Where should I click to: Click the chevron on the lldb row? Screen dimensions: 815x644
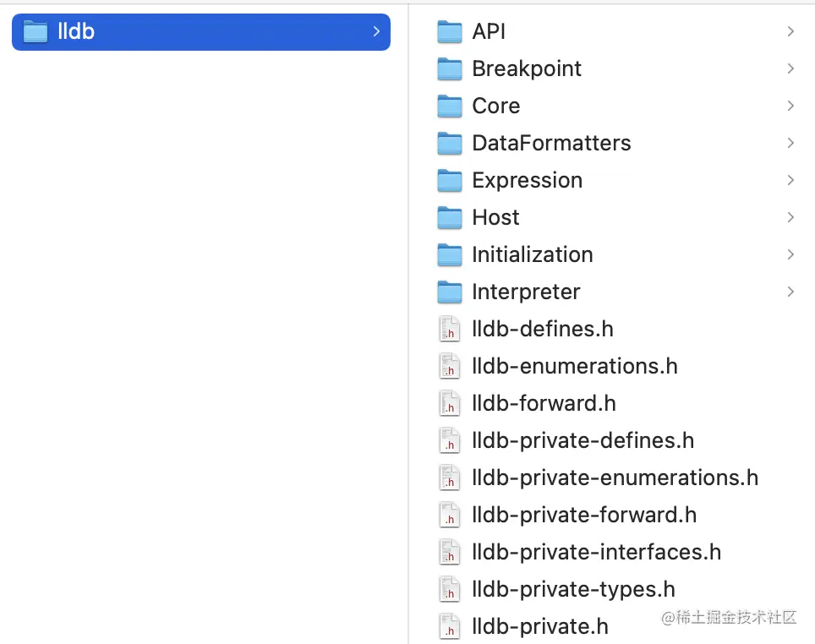click(x=375, y=32)
